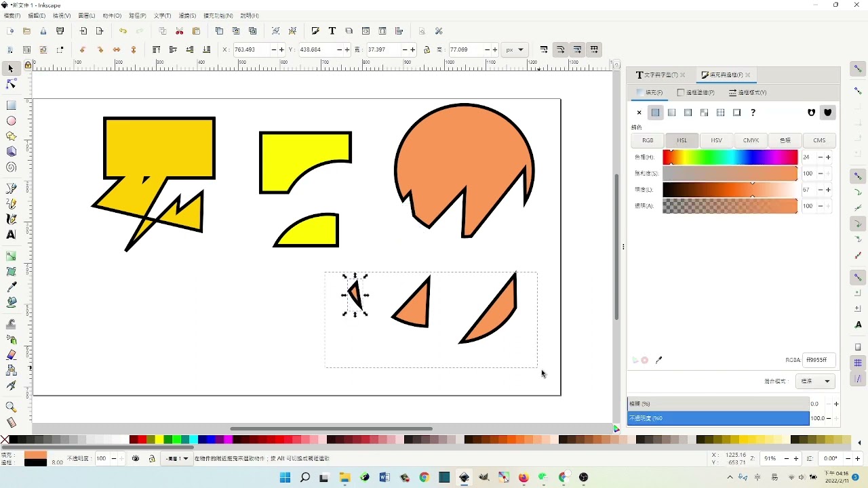Viewport: 868px width, 488px height.
Task: Switch color mode to RGB
Action: tap(648, 140)
